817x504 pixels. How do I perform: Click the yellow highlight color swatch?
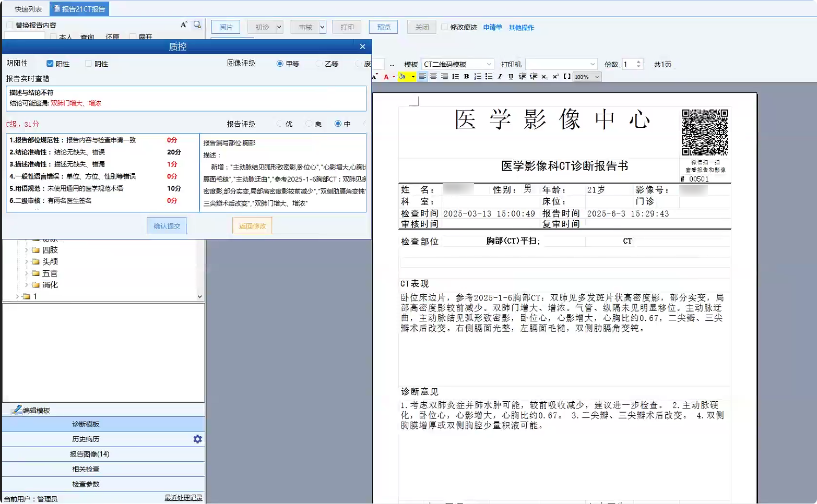click(x=401, y=77)
